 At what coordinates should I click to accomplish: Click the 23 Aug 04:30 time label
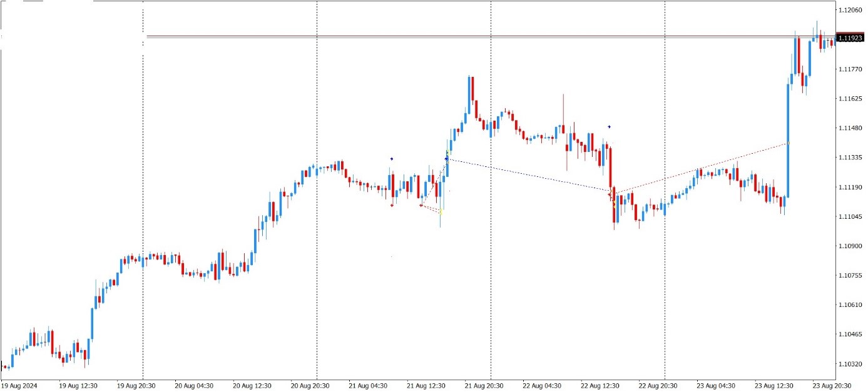point(716,386)
